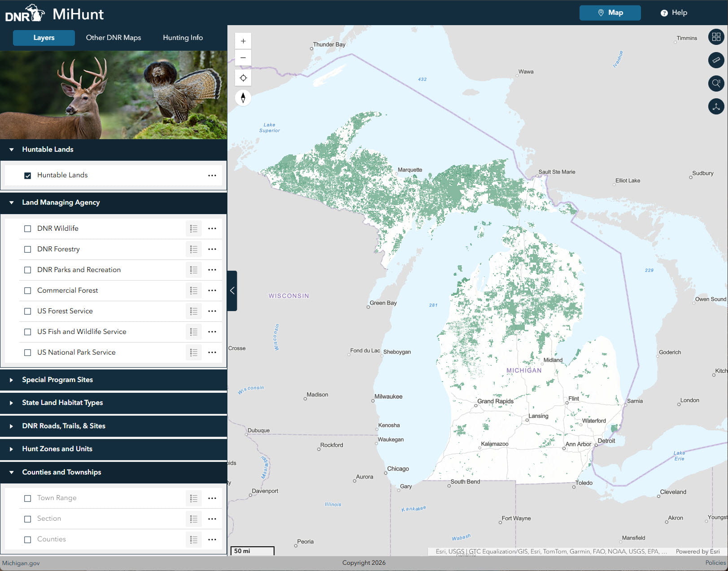Open options menu for Town Range
This screenshot has height=571, width=728.
pos(212,498)
